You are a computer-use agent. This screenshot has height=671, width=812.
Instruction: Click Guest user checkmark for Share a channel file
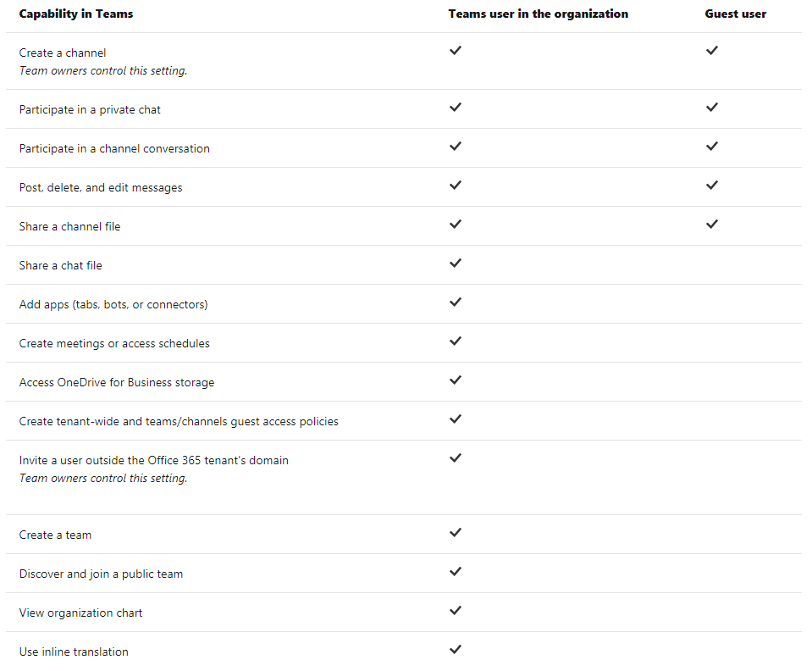711,225
